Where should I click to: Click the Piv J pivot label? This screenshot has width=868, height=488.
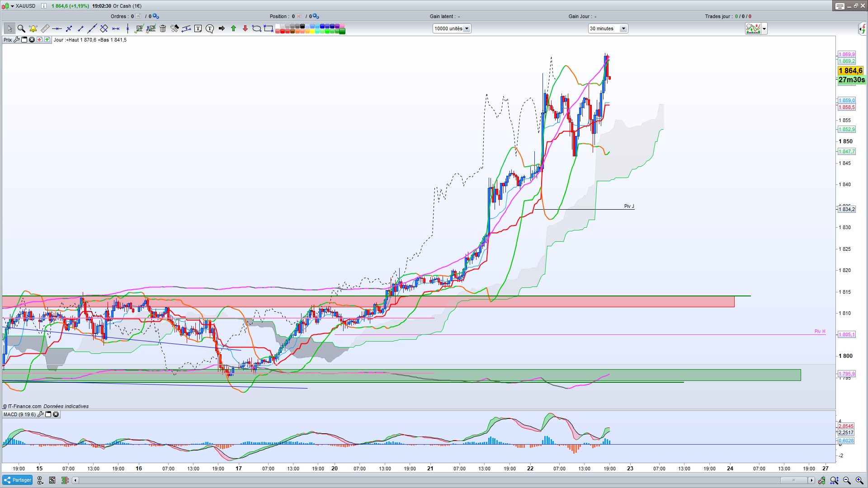pos(629,206)
